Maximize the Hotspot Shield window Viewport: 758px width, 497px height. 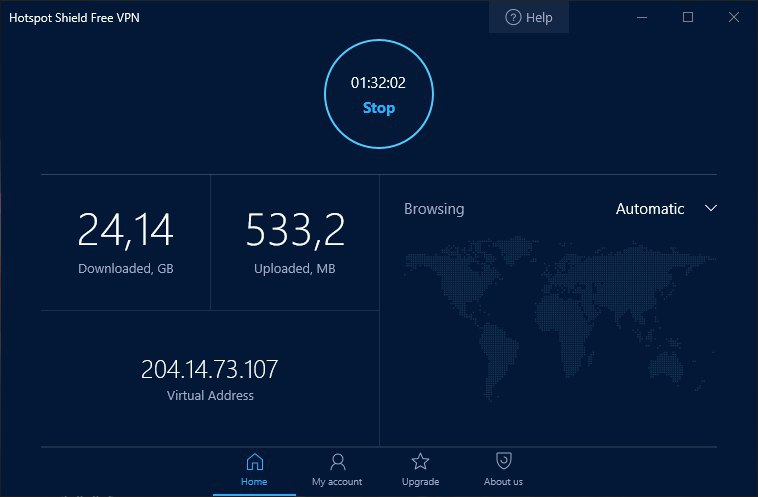(688, 17)
